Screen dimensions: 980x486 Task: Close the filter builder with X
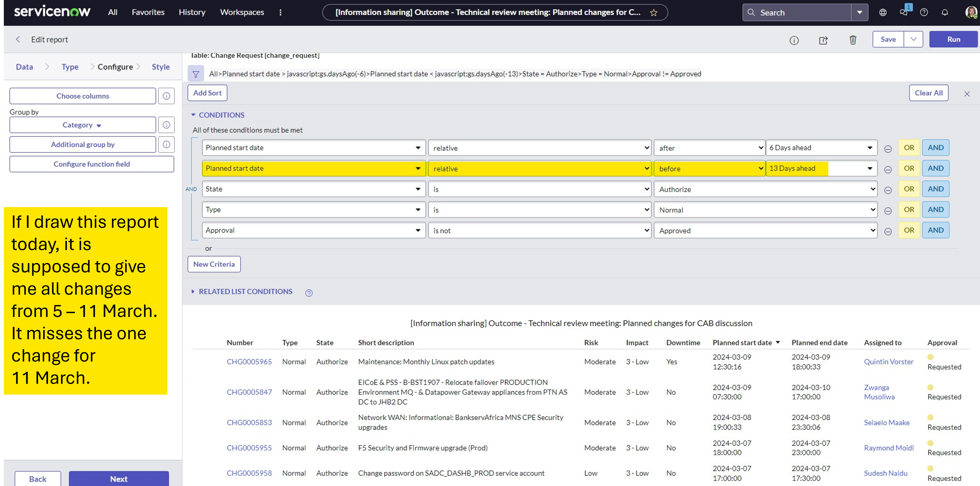(967, 94)
